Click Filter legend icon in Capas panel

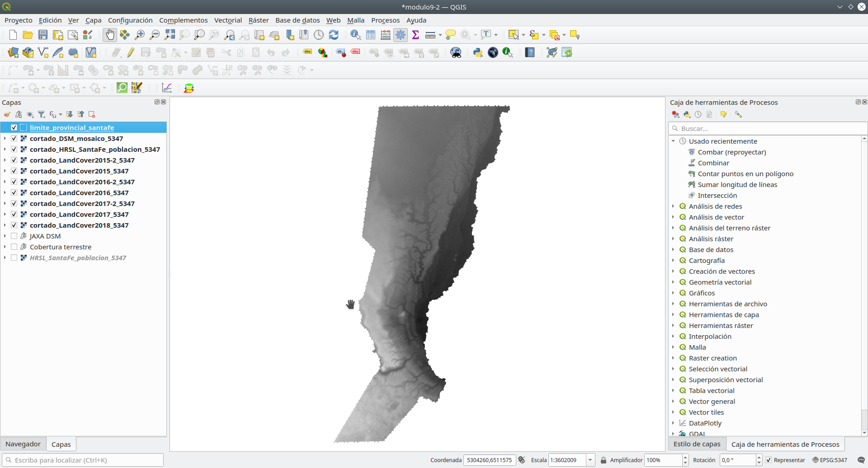pyautogui.click(x=42, y=114)
